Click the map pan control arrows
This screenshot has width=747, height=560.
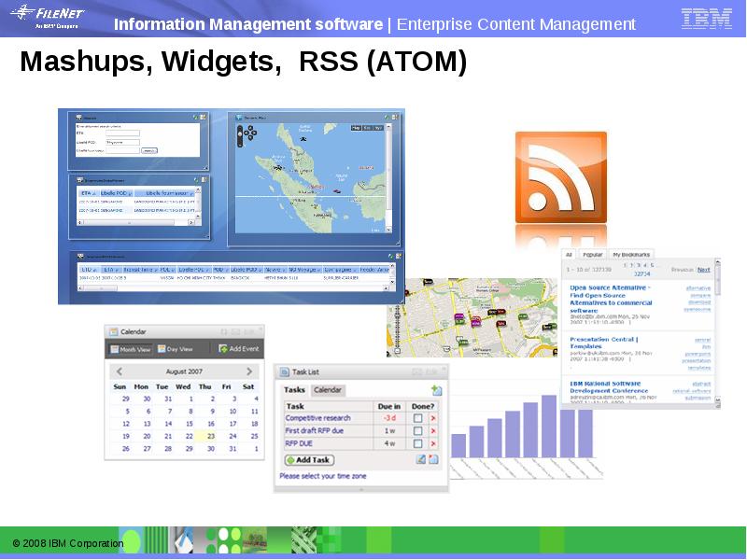pos(250,133)
